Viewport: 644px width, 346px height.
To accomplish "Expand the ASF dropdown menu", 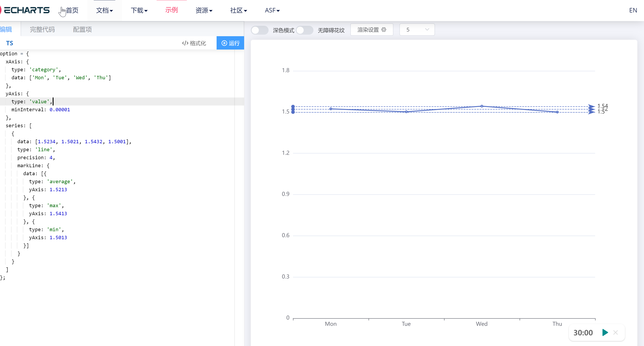I will tap(272, 10).
